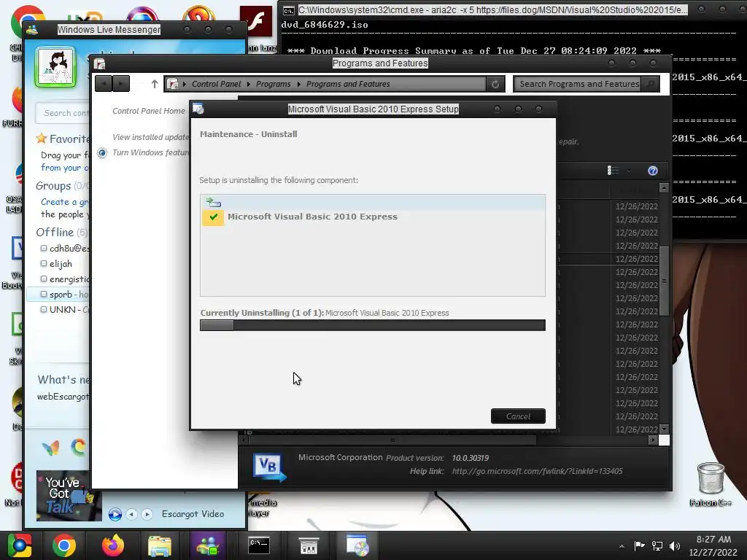Switch to the VB setup installer taskbar button
Screen dimensions: 747x560
click(x=357, y=545)
